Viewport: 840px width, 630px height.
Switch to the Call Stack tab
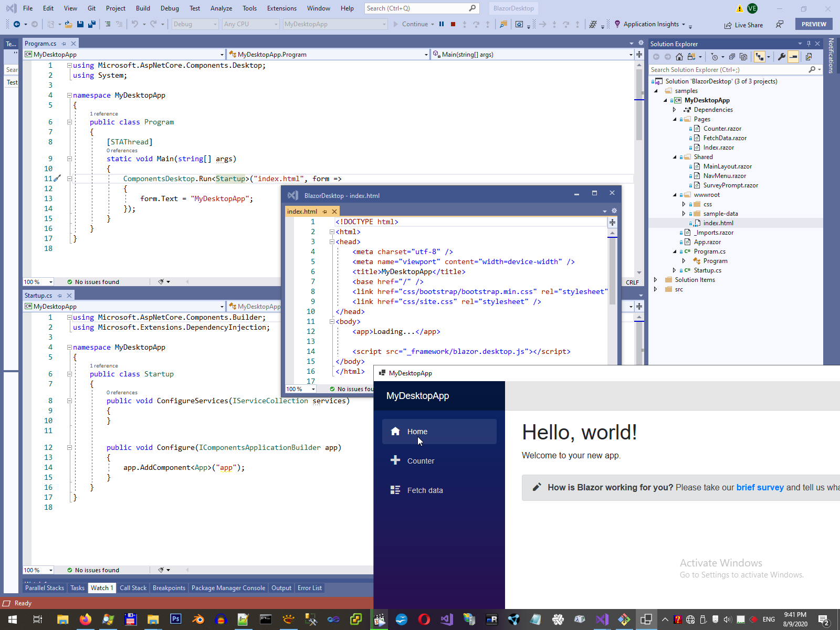(x=133, y=588)
